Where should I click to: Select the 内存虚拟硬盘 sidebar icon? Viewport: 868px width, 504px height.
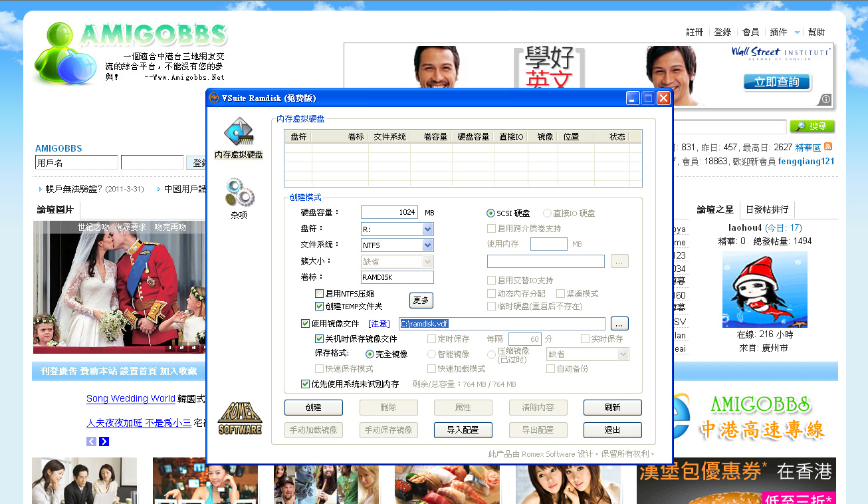(x=239, y=132)
